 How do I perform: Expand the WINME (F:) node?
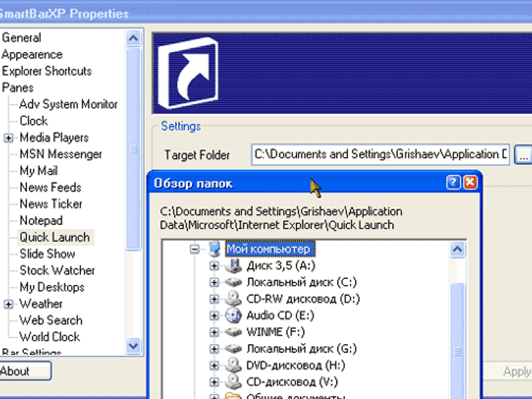tap(214, 332)
